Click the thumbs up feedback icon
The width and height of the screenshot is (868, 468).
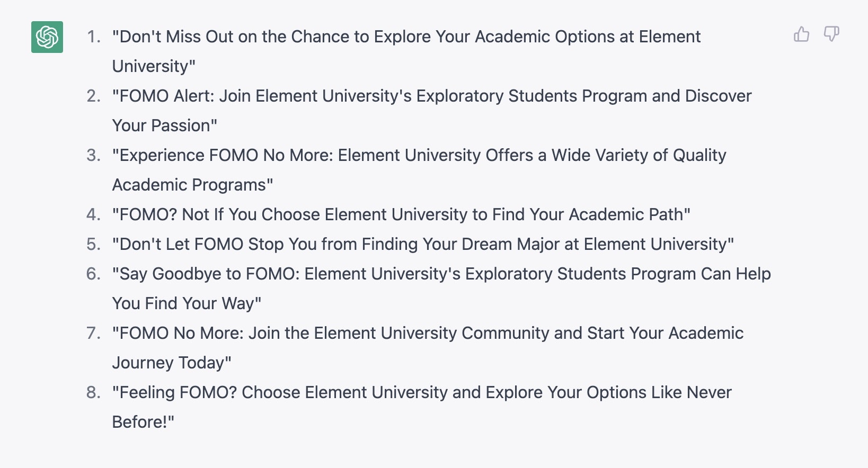[801, 34]
